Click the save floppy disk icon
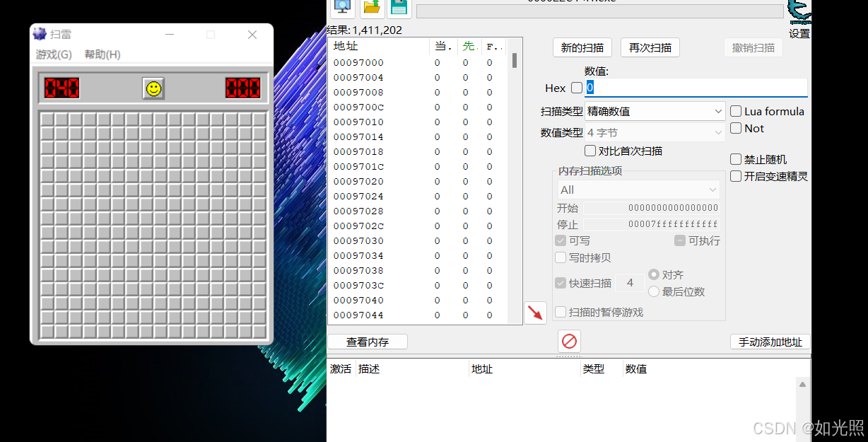This screenshot has height=442, width=868. pyautogui.click(x=399, y=7)
